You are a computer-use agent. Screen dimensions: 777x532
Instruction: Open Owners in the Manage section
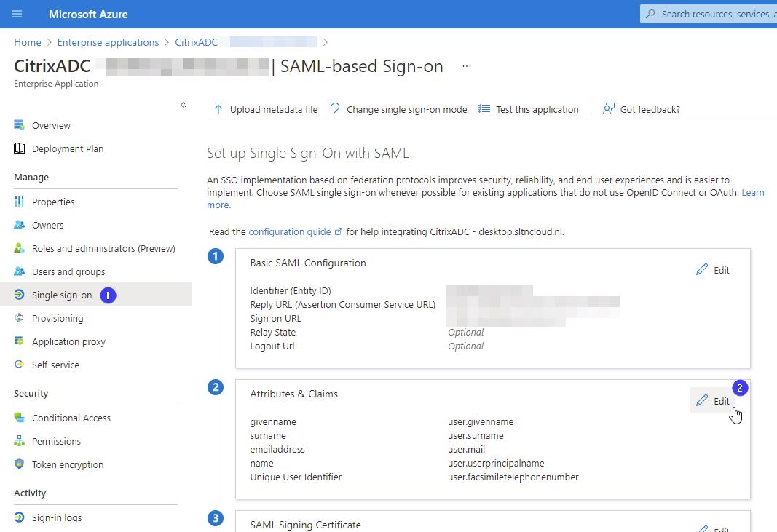pos(47,225)
